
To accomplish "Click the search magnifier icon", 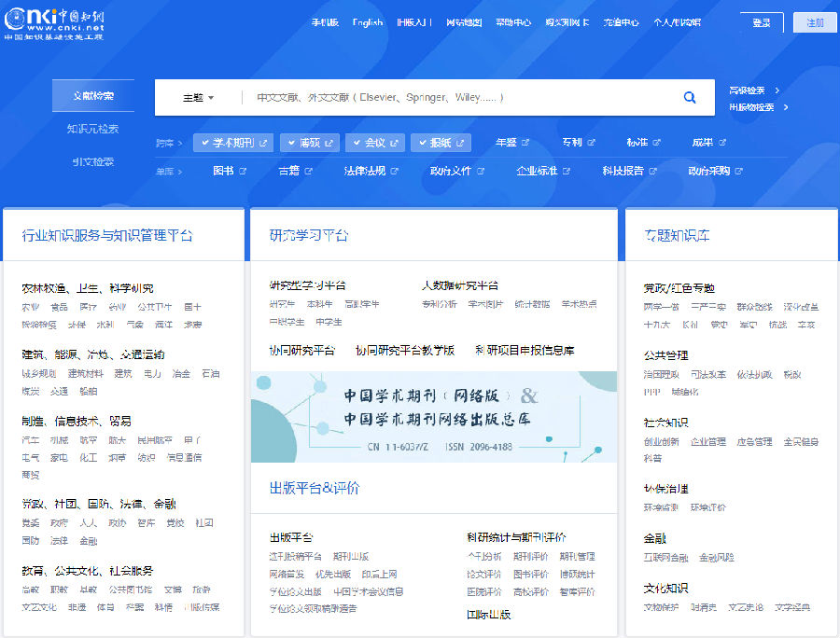I will click(690, 97).
